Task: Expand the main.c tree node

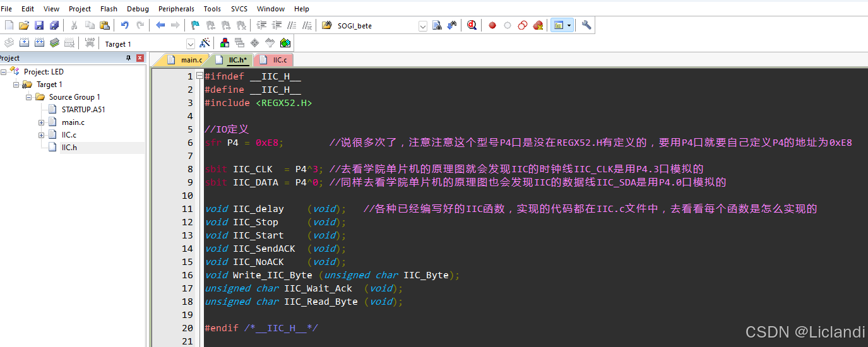Action: pos(42,122)
